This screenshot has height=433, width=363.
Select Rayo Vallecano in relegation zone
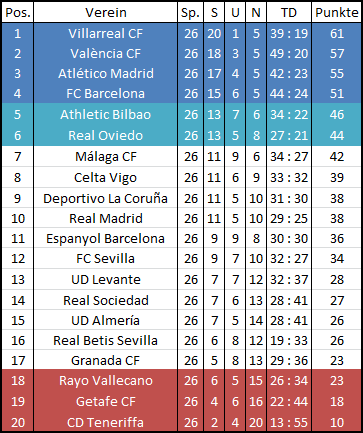click(x=105, y=380)
